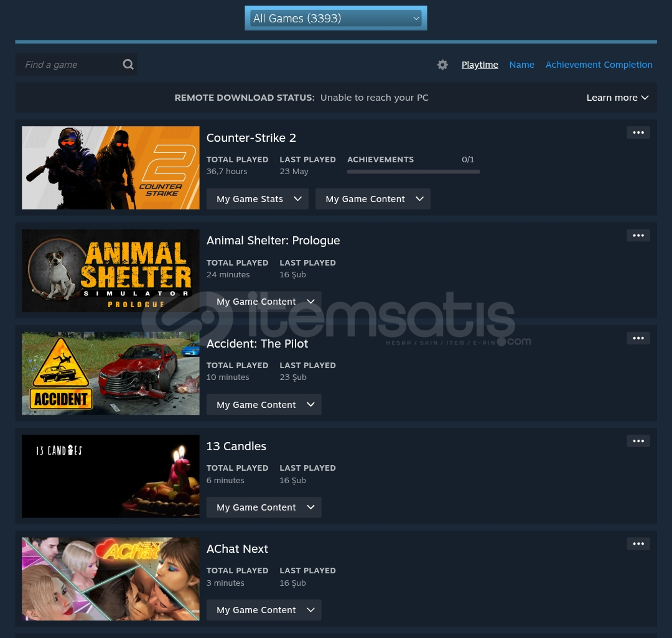Click the 23 May last played date
672x638 pixels.
click(x=294, y=171)
